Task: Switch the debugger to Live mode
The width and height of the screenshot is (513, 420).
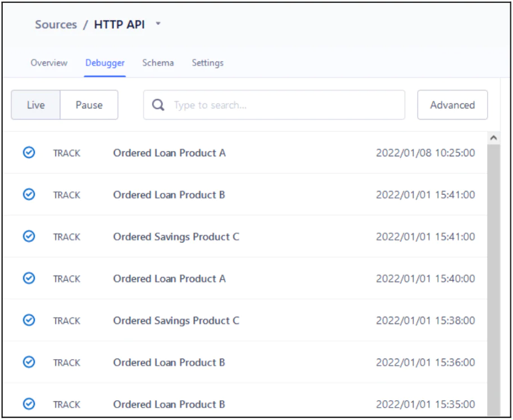Action: point(36,105)
